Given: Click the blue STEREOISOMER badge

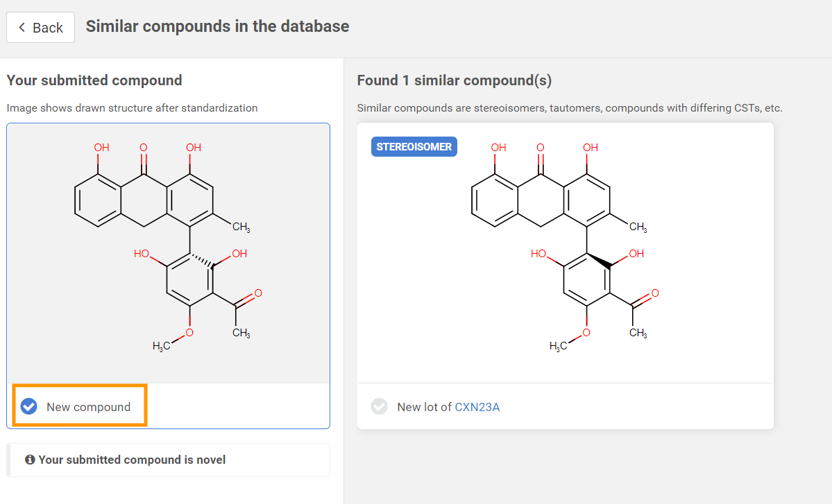Looking at the screenshot, I should click(x=414, y=147).
